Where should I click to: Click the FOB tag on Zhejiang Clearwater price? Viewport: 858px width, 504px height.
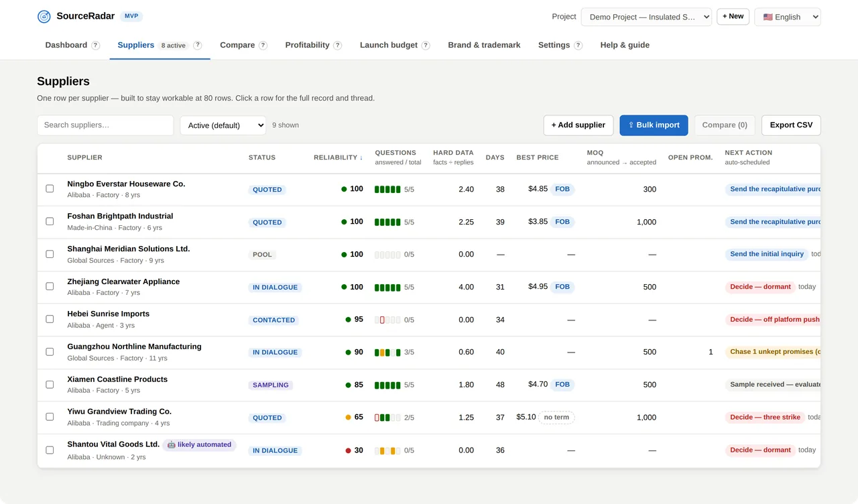[x=562, y=287]
